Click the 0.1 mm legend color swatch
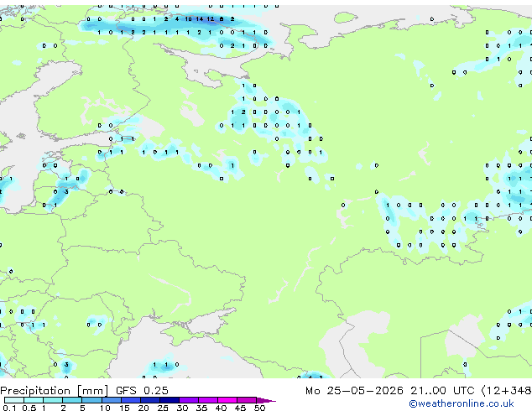532x411 pixels. 14,400
